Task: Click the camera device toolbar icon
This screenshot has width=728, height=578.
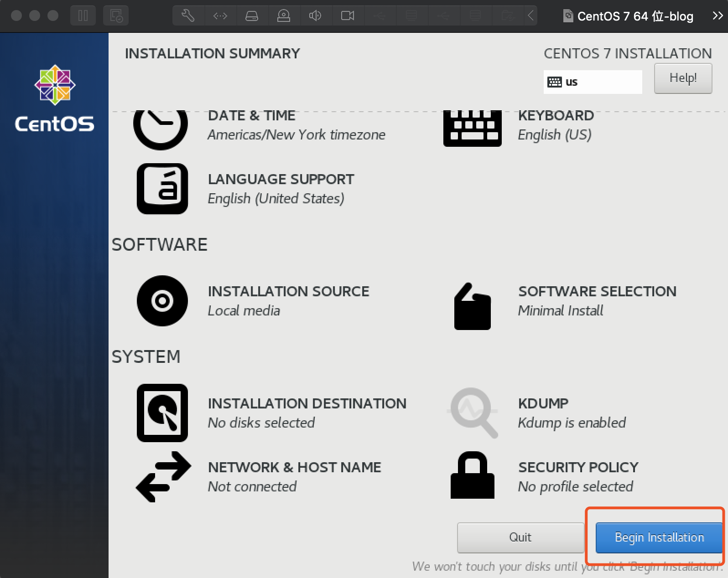Action: (348, 16)
